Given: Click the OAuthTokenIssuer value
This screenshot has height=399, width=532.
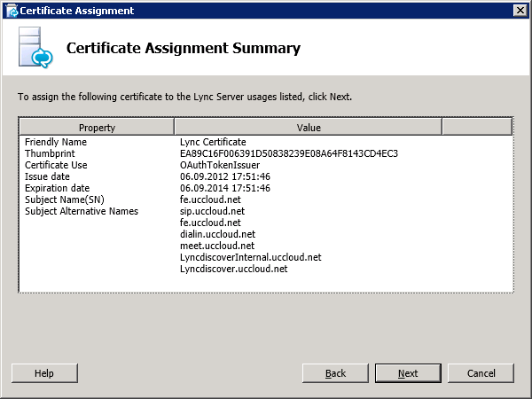Looking at the screenshot, I should pos(220,165).
